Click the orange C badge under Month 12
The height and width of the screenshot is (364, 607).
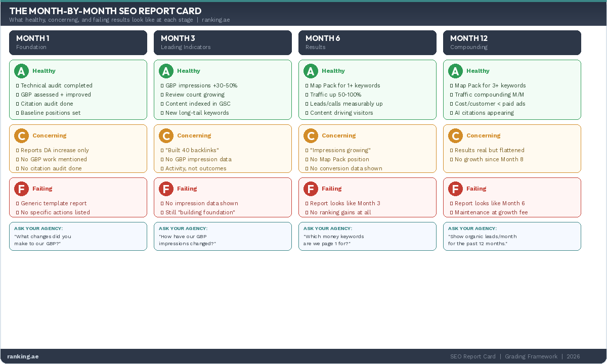(455, 136)
